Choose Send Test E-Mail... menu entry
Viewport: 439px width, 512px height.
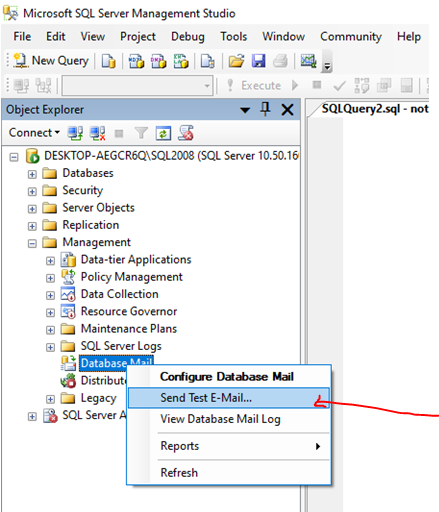click(229, 398)
